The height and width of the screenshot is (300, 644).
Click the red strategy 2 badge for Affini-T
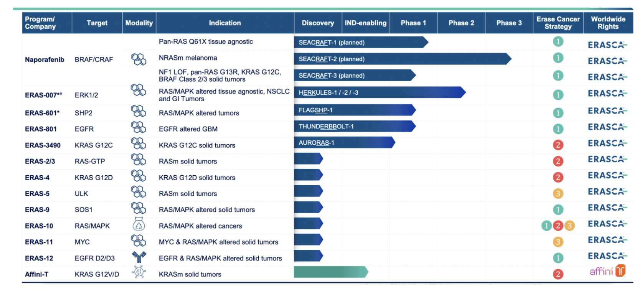558,274
